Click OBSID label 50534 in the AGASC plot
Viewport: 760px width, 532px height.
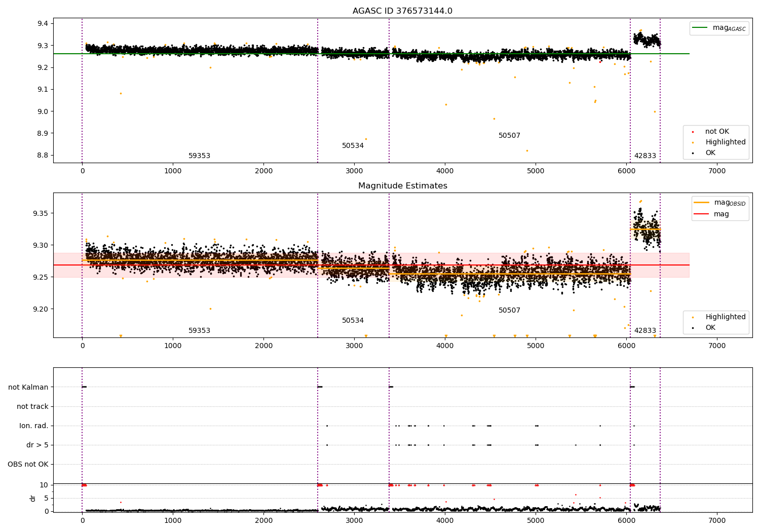click(x=353, y=146)
